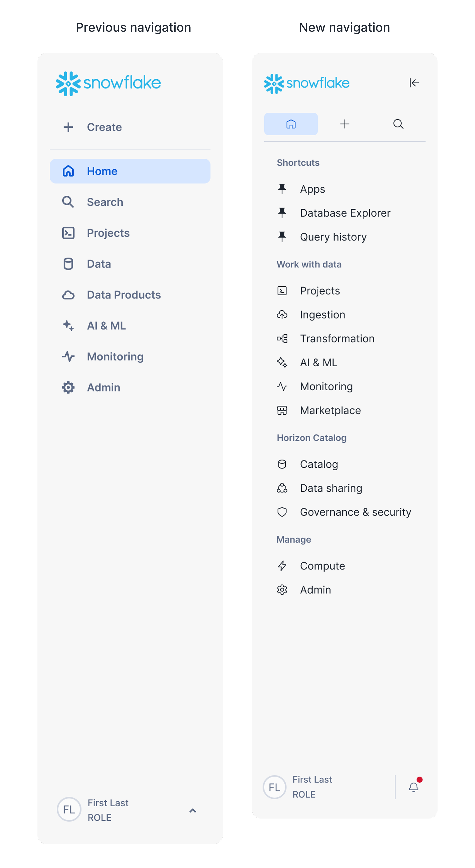
Task: Collapse the new navigation sidebar
Action: (x=414, y=83)
